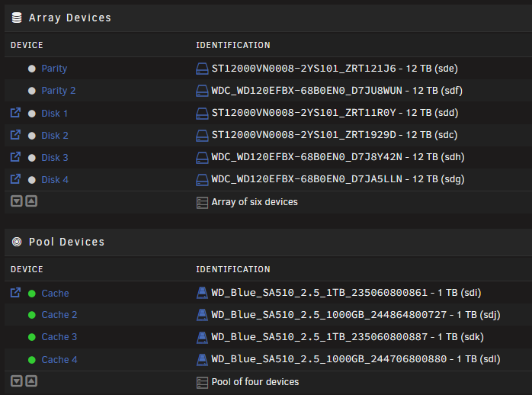Click the Disk 3 grey status dot
Screen dimensions: 532x395
point(32,158)
